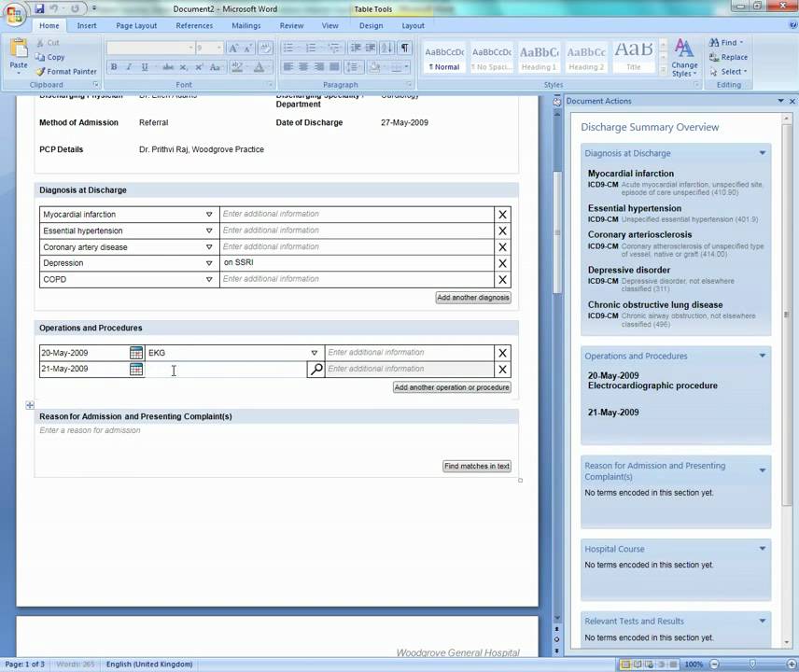Align text left
This screenshot has height=672, width=799.
[288, 67]
